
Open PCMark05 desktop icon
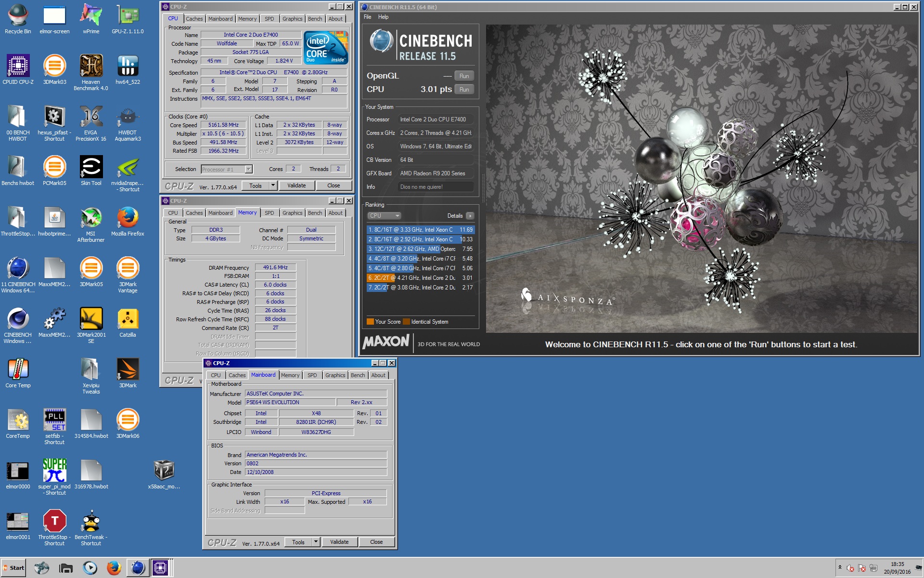point(54,170)
